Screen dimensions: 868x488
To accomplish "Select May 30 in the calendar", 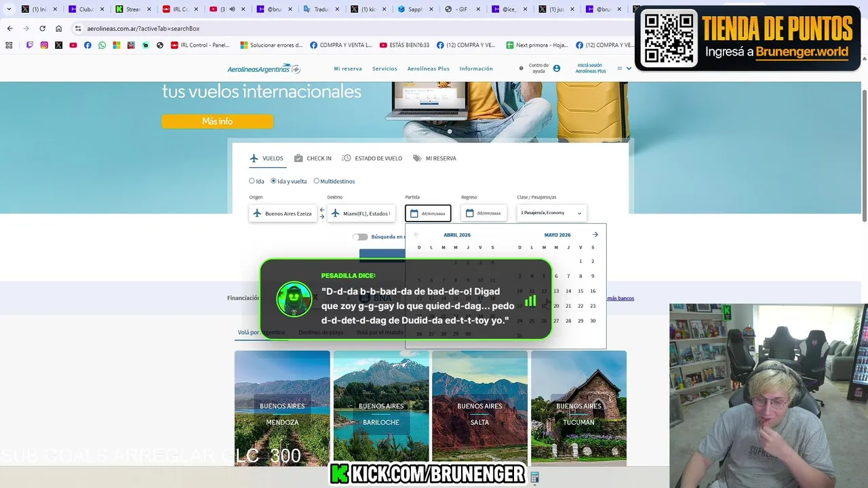I will tap(593, 321).
